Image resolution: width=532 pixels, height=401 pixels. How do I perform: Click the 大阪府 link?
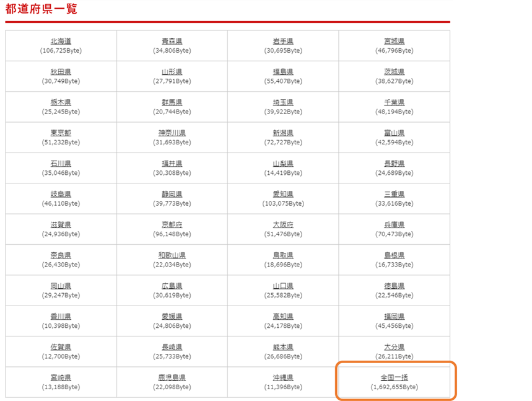(x=283, y=225)
